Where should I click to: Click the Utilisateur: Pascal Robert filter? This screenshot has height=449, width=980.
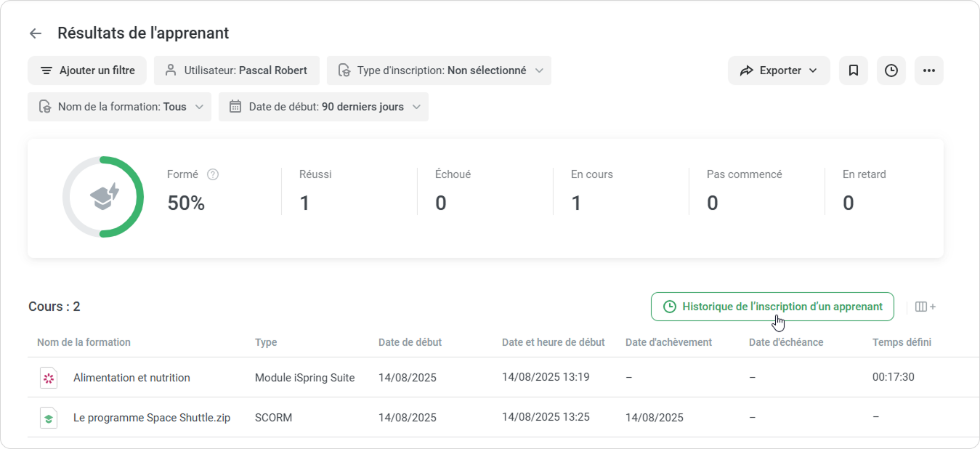(x=237, y=70)
